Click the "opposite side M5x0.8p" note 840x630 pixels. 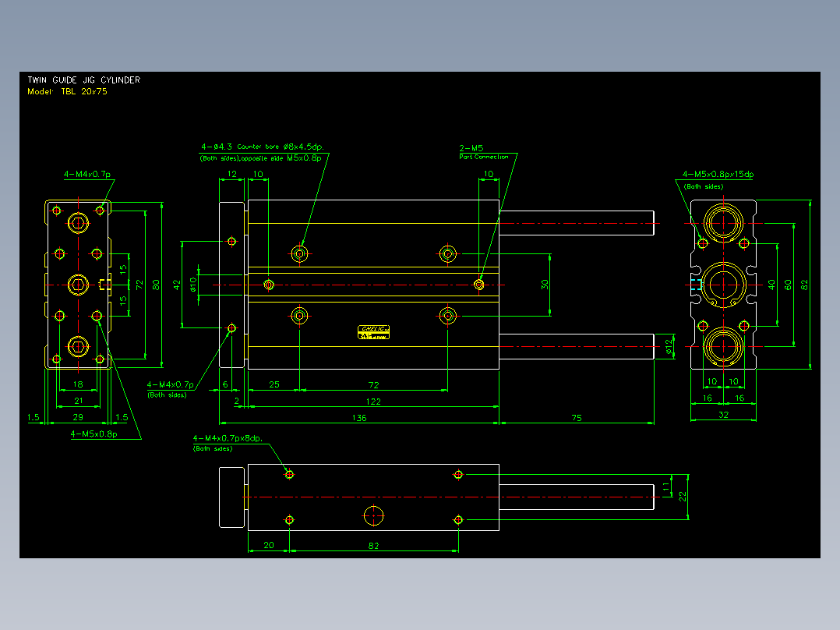click(x=281, y=158)
